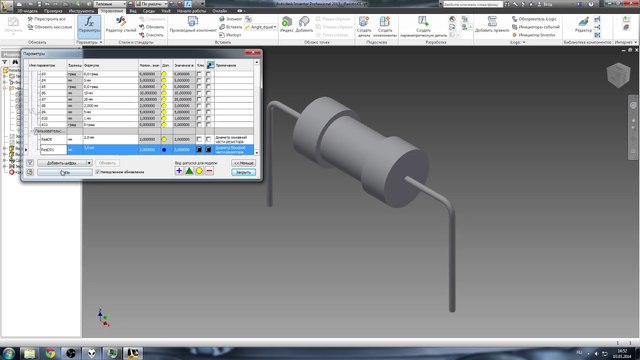Click the Inventor application menu button
The height and width of the screenshot is (360, 640).
[6, 6]
